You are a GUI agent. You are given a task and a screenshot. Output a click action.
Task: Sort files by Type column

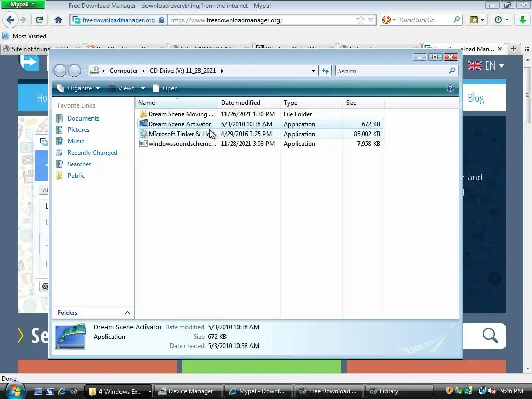point(312,102)
